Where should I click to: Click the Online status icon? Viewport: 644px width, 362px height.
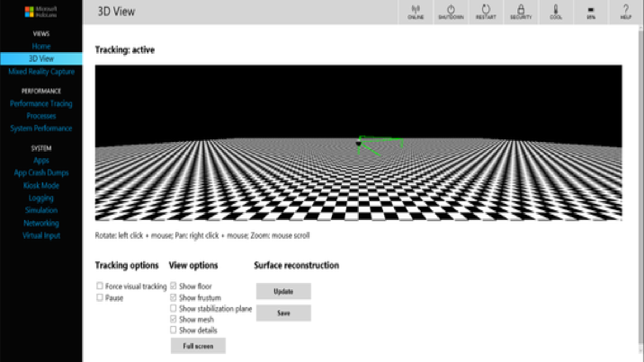pyautogui.click(x=416, y=12)
